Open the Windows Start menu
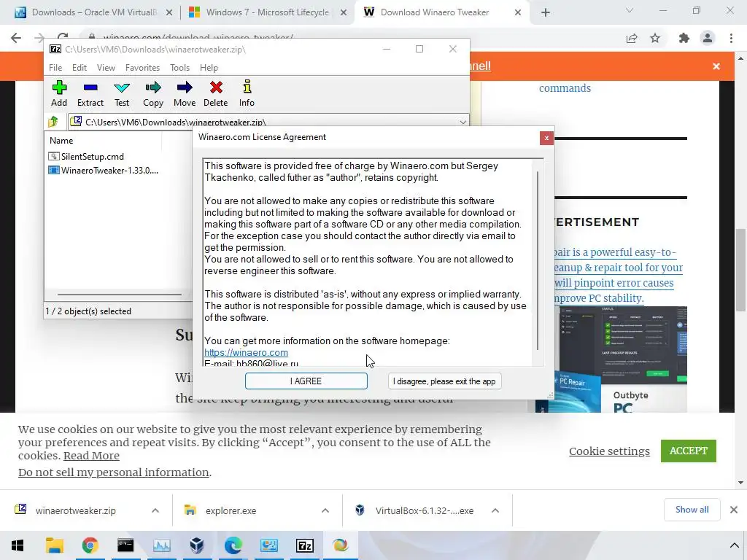Viewport: 747px width, 560px height. [18, 545]
